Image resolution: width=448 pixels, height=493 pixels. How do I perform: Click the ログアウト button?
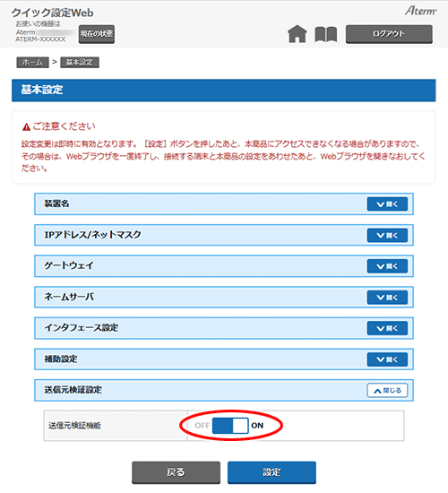[x=389, y=34]
